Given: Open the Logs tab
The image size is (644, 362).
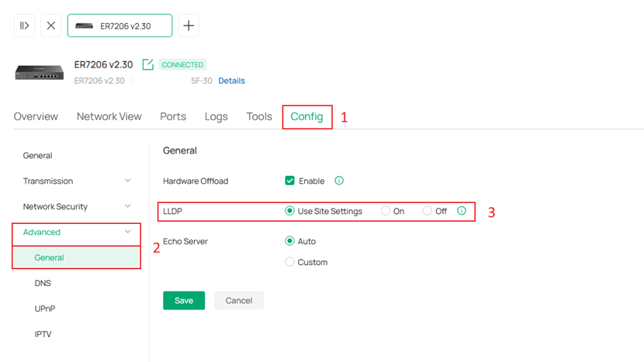Looking at the screenshot, I should 216,116.
